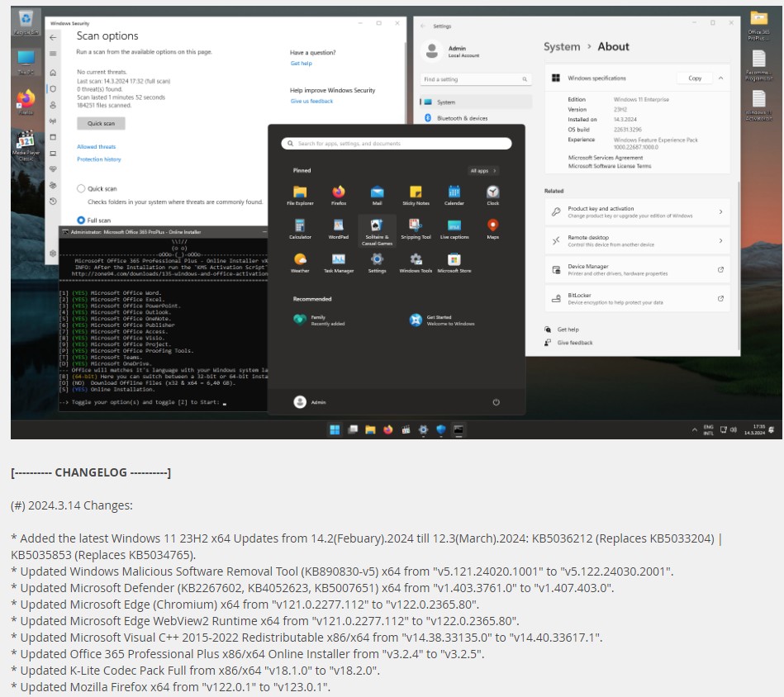
Task: Click the Quick scan button
Action: (x=101, y=123)
